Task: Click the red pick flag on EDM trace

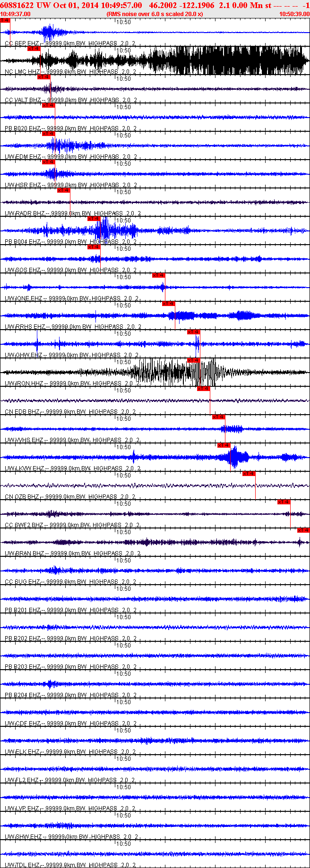Action: [x=48, y=134]
